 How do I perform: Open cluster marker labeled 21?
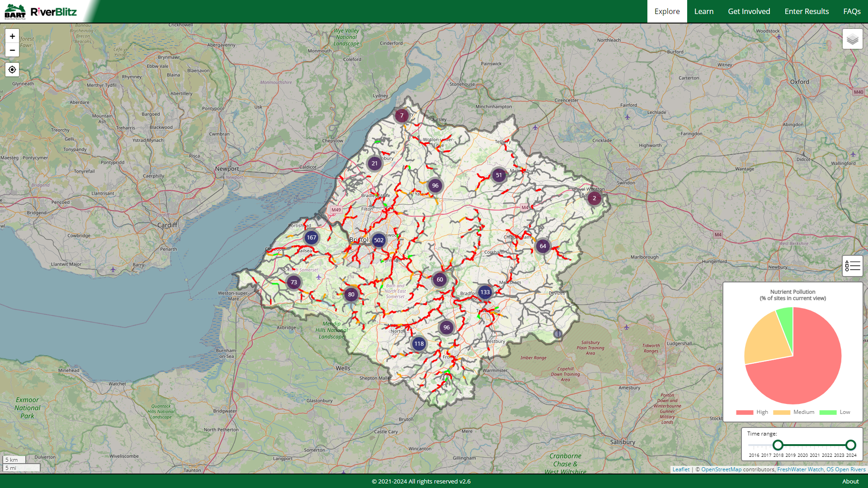375,164
